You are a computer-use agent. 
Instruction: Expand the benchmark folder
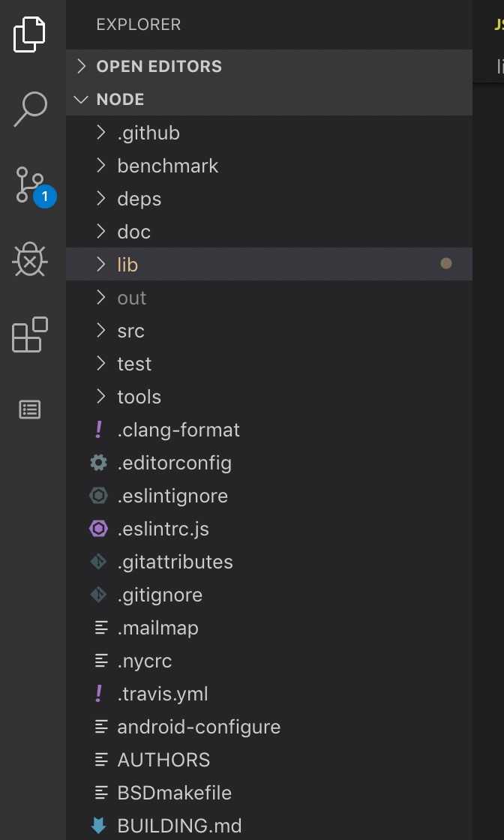click(x=166, y=166)
